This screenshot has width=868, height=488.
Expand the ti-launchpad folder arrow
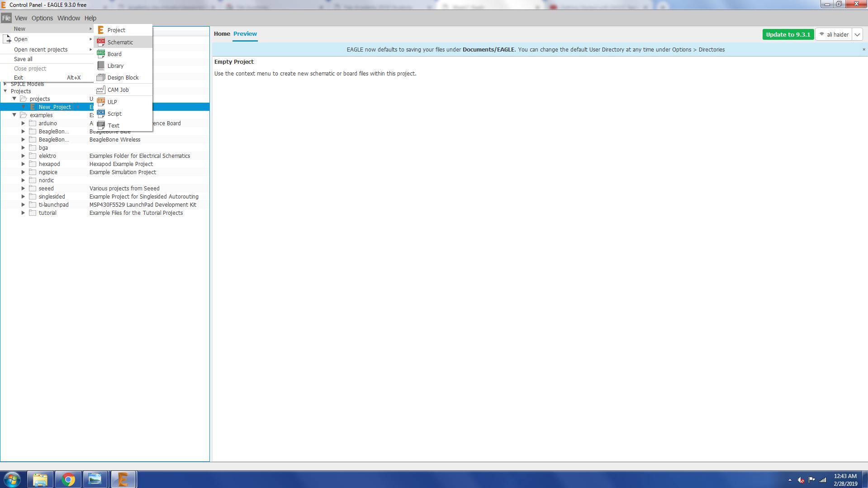tap(24, 204)
